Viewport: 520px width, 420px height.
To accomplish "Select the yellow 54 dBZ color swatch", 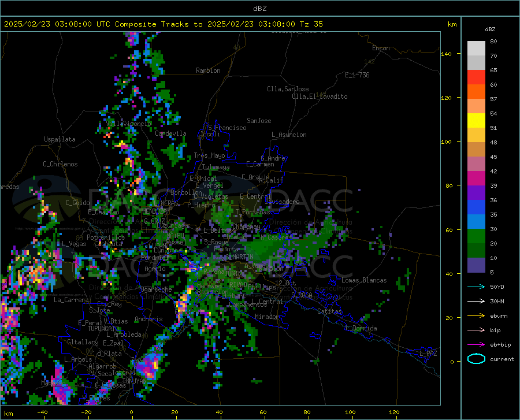I will coord(476,121).
